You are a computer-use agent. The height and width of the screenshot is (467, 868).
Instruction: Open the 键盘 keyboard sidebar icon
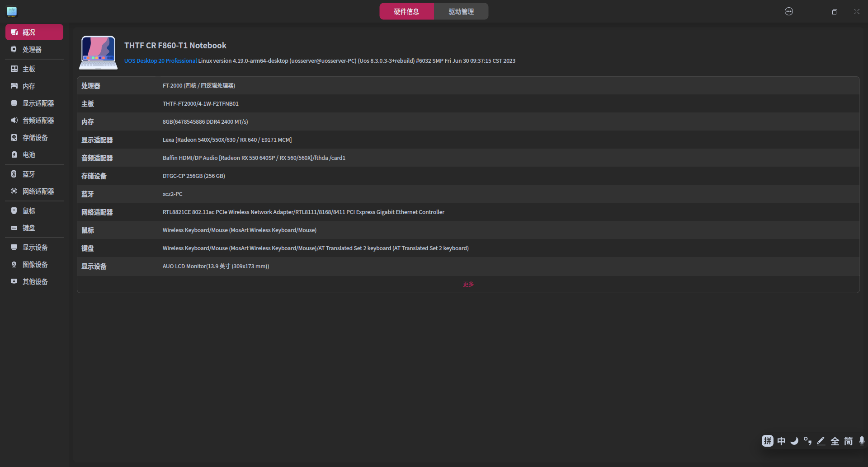[14, 228]
